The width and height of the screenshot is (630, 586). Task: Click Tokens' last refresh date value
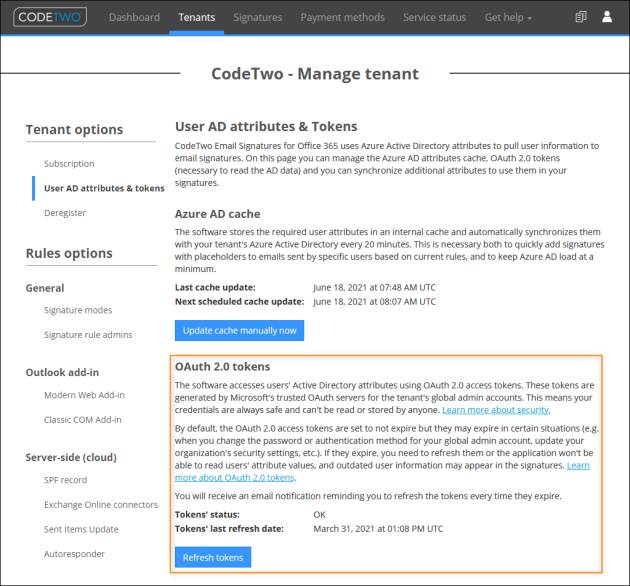point(378,529)
